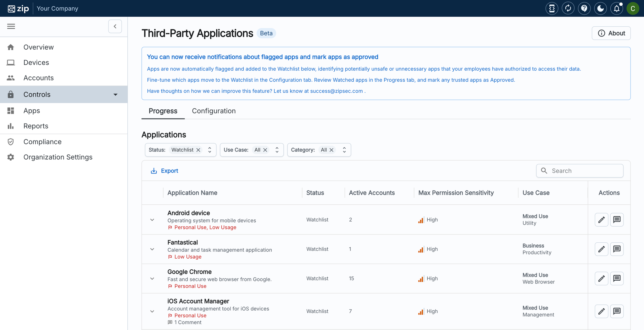Export the applications list
The width and height of the screenshot is (644, 330).
(x=164, y=171)
